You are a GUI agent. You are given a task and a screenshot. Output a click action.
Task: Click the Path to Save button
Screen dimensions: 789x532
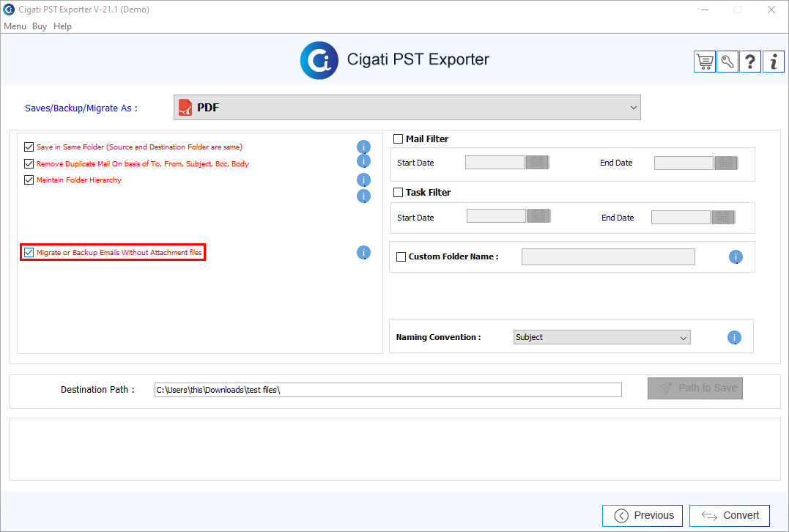[695, 388]
